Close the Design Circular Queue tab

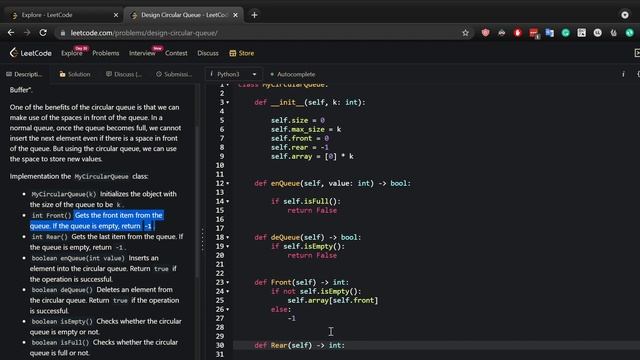point(236,15)
